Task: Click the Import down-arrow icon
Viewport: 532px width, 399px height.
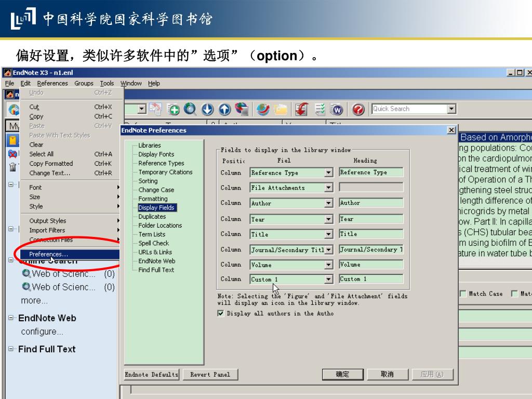Action: (x=207, y=109)
